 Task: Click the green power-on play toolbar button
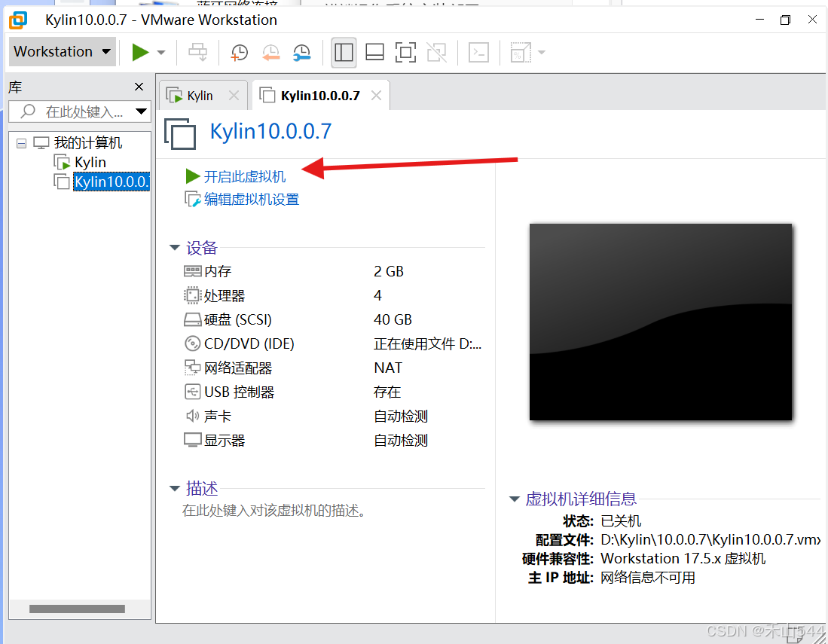[139, 52]
